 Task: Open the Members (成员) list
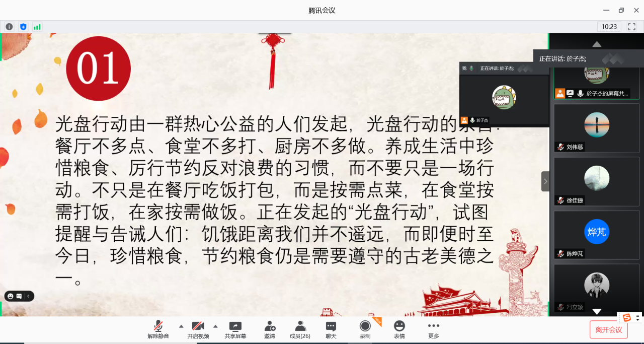pyautogui.click(x=300, y=330)
